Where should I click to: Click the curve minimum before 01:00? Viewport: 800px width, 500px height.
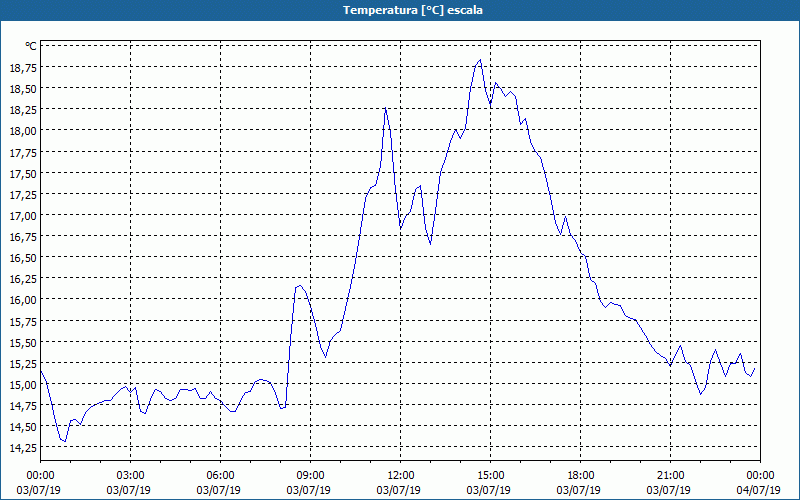tap(65, 441)
